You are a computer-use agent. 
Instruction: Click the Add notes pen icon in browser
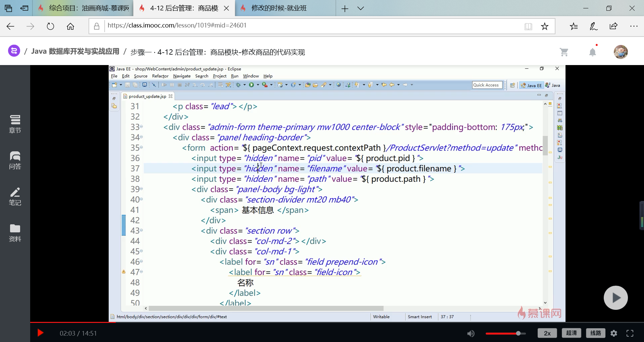tap(593, 26)
